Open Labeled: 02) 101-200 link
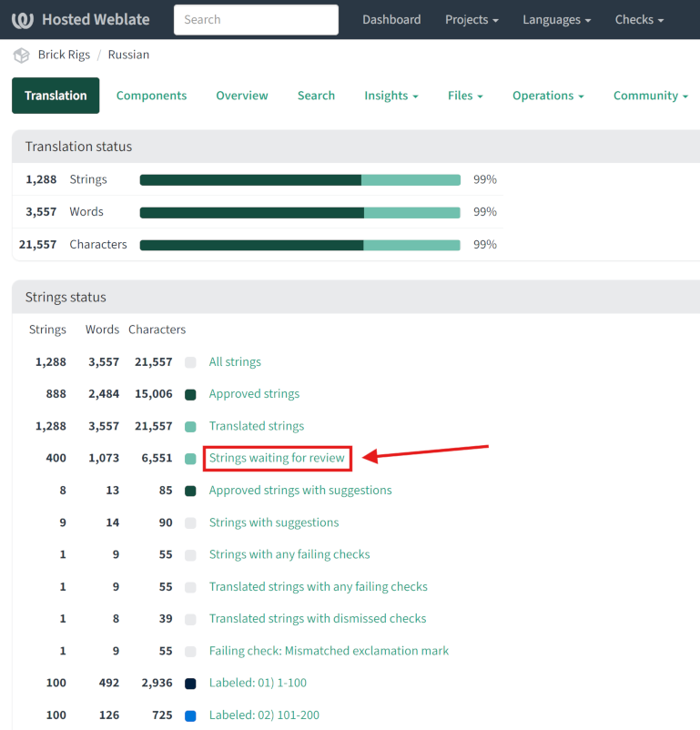Viewport: 700px width, 730px height. coord(264,715)
